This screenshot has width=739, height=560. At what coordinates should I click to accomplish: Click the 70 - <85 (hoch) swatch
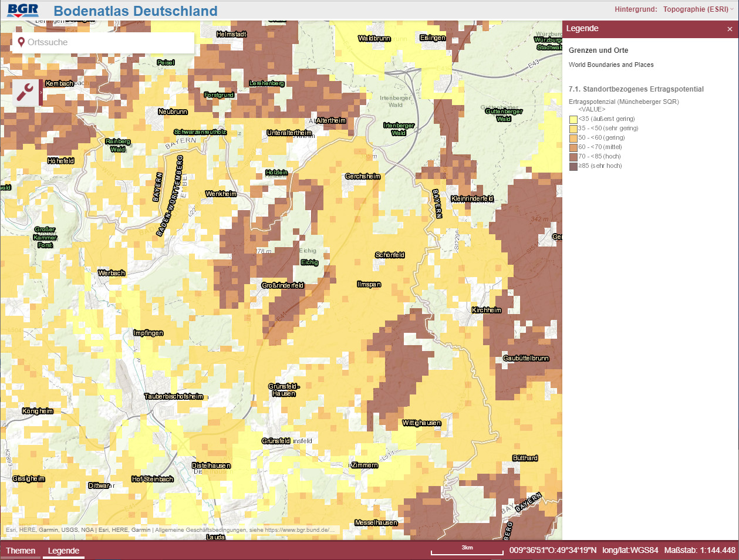pyautogui.click(x=573, y=157)
